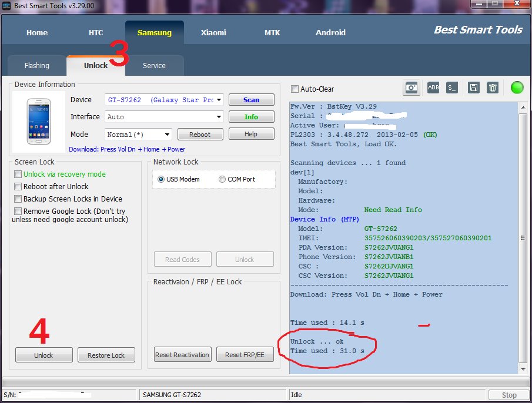Viewport: 532px width, 403px height.
Task: Click the 'Best Smart Tools, Load OK.' line
Action: click(343, 144)
